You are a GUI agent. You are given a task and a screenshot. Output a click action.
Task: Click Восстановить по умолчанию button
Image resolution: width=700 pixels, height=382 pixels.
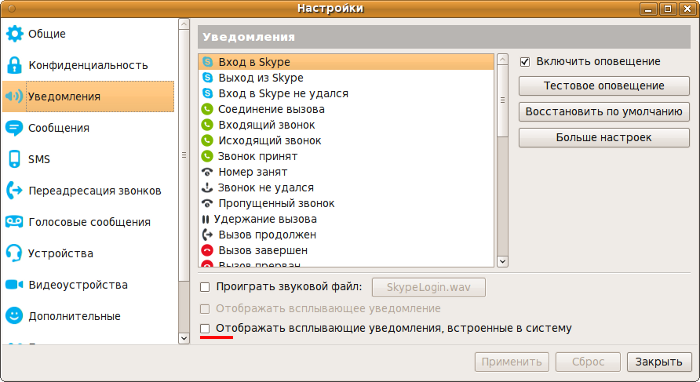[x=604, y=112]
